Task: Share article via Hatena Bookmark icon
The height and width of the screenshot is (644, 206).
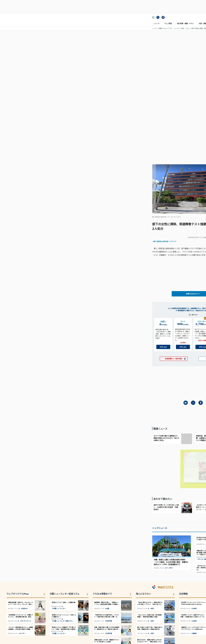Action: 186,403
